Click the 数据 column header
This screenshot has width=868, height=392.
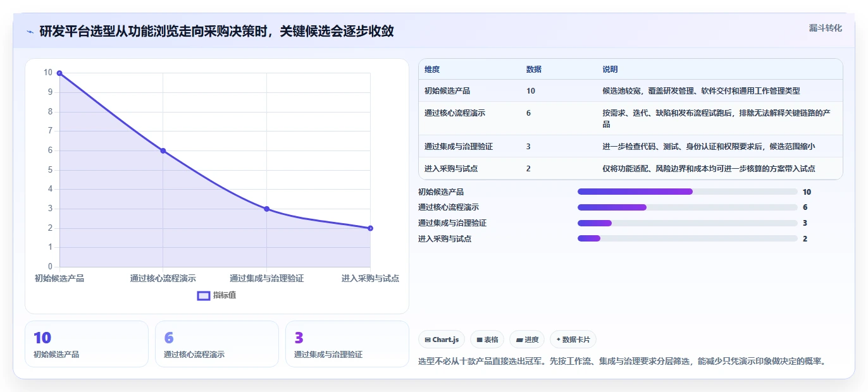[x=534, y=70]
